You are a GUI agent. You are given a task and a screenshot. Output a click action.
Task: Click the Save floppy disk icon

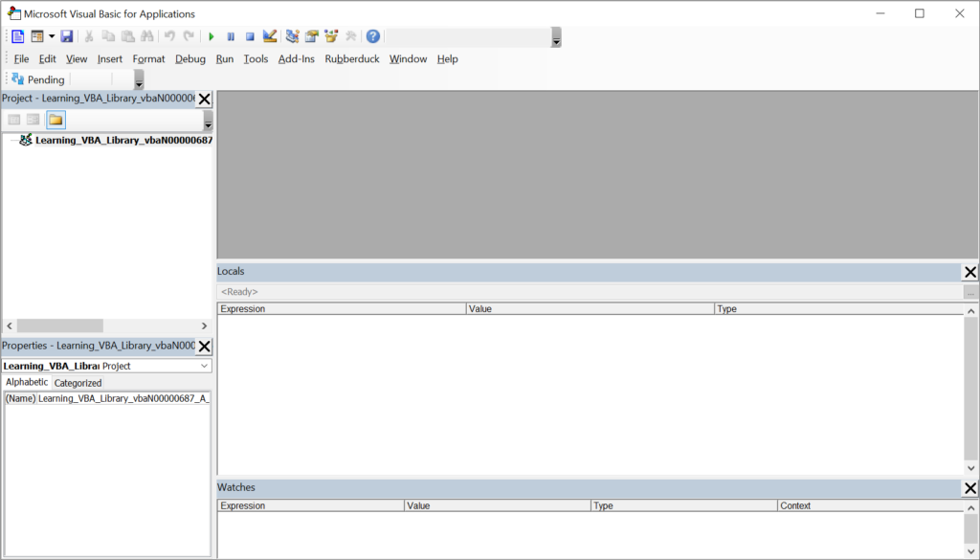pyautogui.click(x=67, y=36)
